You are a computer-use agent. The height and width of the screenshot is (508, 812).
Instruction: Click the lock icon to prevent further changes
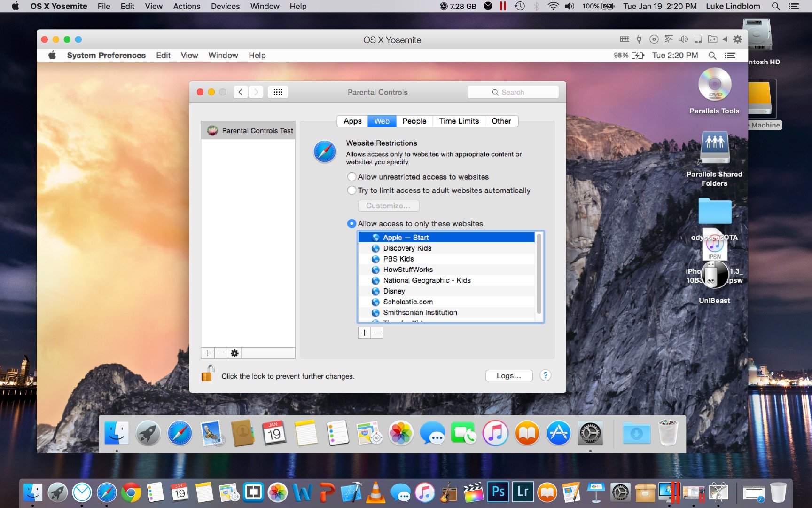click(207, 373)
